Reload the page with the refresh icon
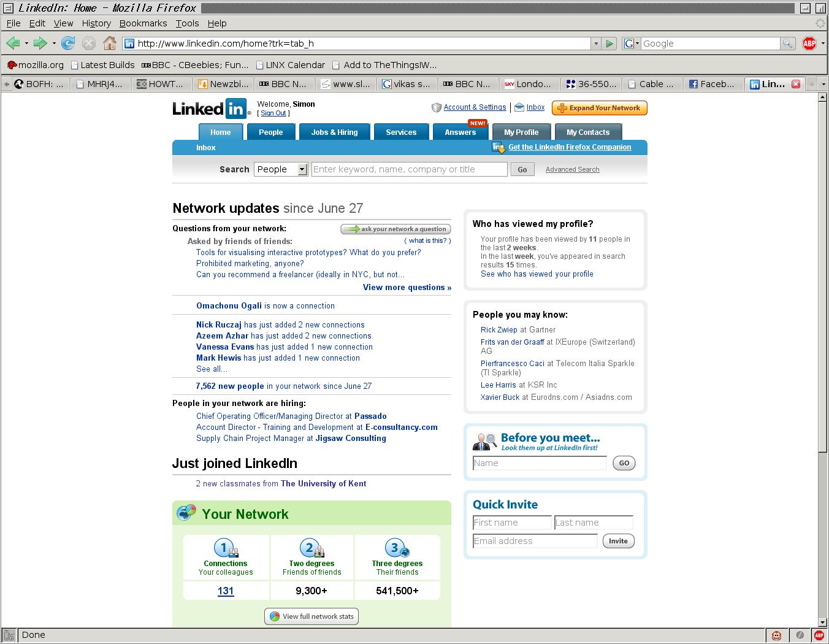829x644 pixels. 68,43
